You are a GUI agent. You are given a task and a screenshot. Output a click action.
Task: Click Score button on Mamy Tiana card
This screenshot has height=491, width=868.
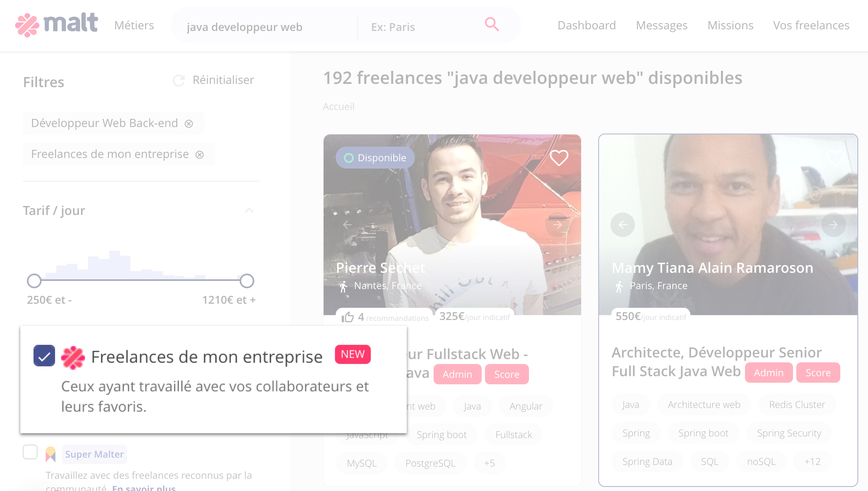tap(818, 373)
